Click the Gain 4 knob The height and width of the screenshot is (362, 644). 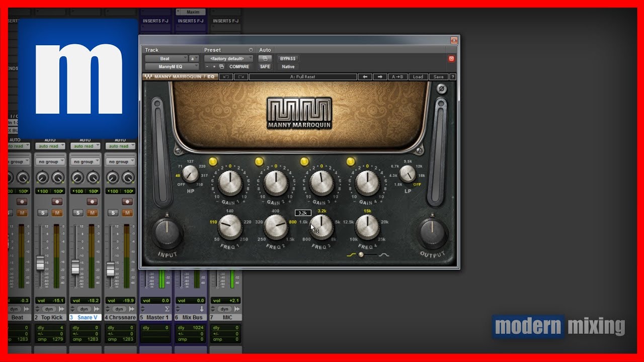tap(367, 183)
